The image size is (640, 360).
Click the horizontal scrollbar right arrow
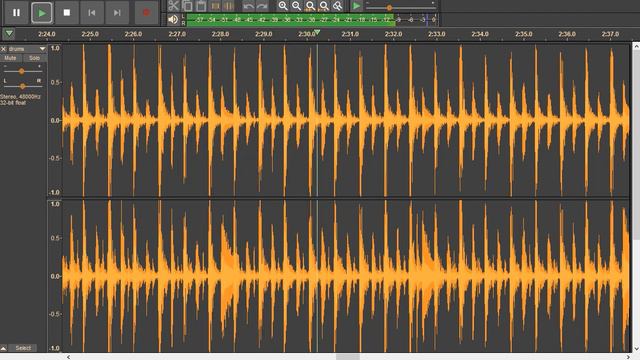tap(628, 357)
